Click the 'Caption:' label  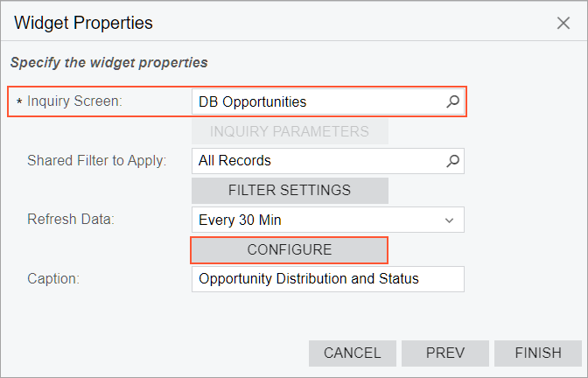click(x=53, y=279)
